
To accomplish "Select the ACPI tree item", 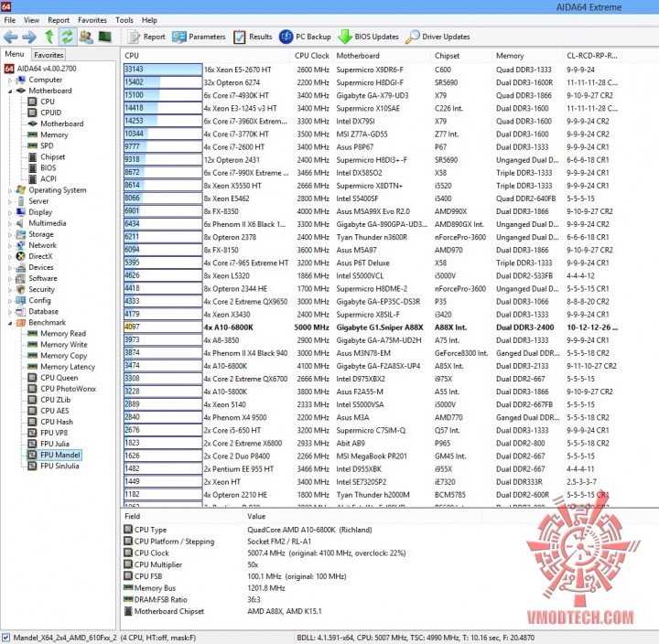I will tap(49, 178).
